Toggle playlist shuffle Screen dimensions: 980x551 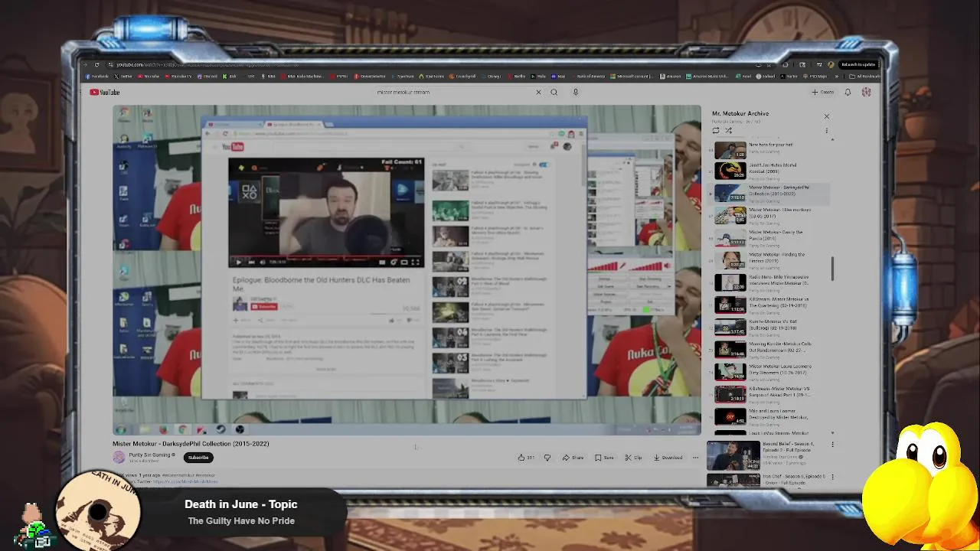728,131
